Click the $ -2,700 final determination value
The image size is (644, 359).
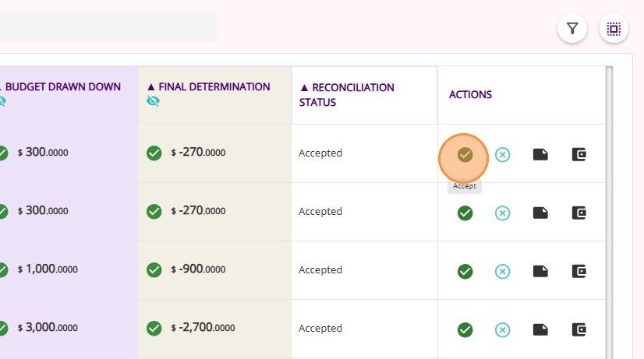click(x=203, y=328)
